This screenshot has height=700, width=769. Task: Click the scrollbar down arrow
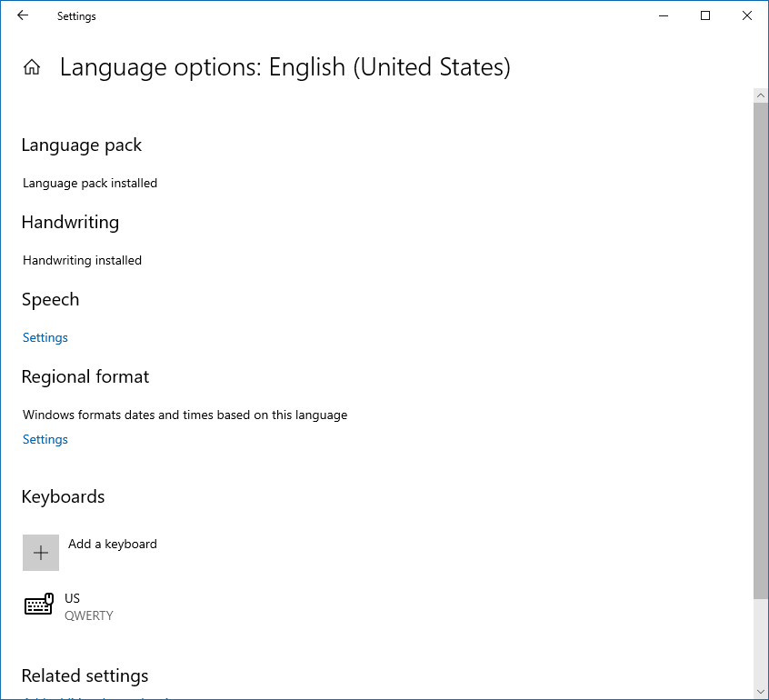[x=761, y=691]
